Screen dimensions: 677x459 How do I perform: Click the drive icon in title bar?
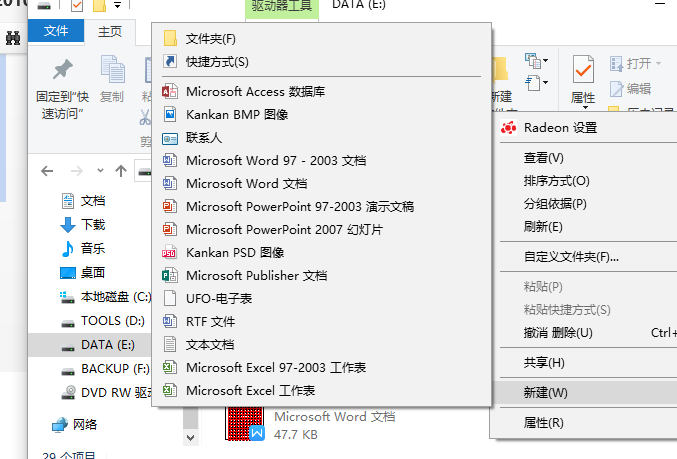point(44,6)
